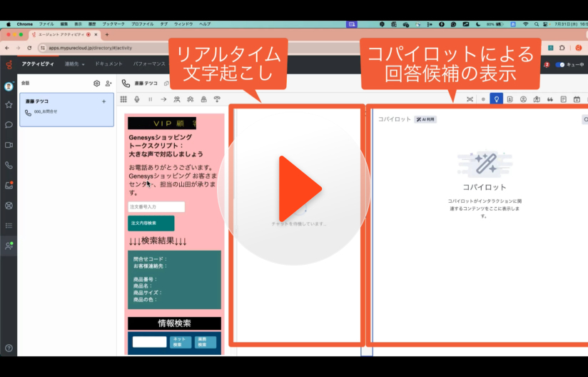Open the パフォーマンス menu

tap(149, 64)
